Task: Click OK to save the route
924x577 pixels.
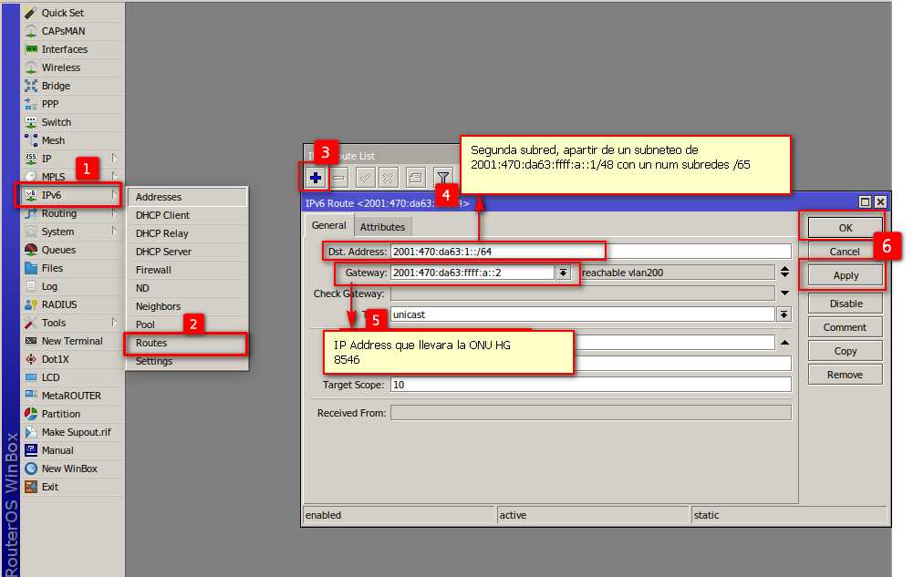Action: 845,228
